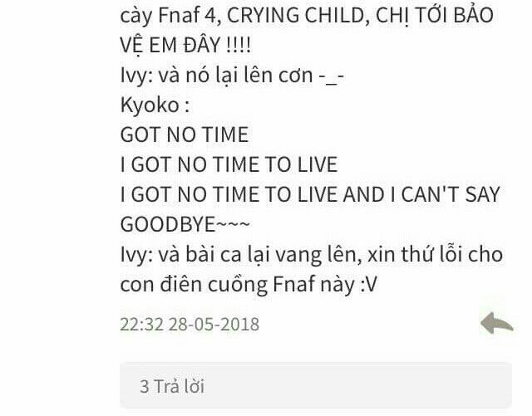The image size is (532, 416).
Task: Click the name "Kyoko :"
Action: (155, 105)
